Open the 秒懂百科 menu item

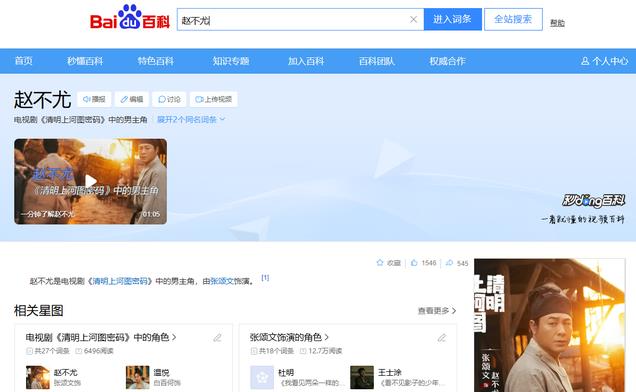click(85, 61)
